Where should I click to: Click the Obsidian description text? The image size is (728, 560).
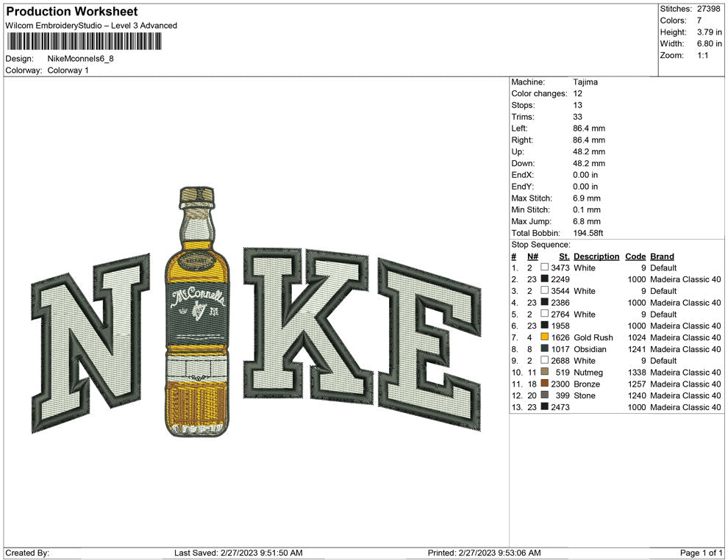tap(590, 349)
